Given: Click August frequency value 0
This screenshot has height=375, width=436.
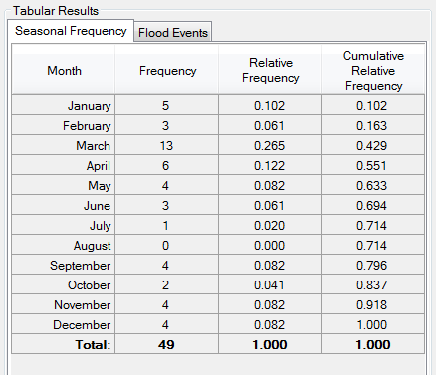Looking at the screenshot, I should point(167,245).
